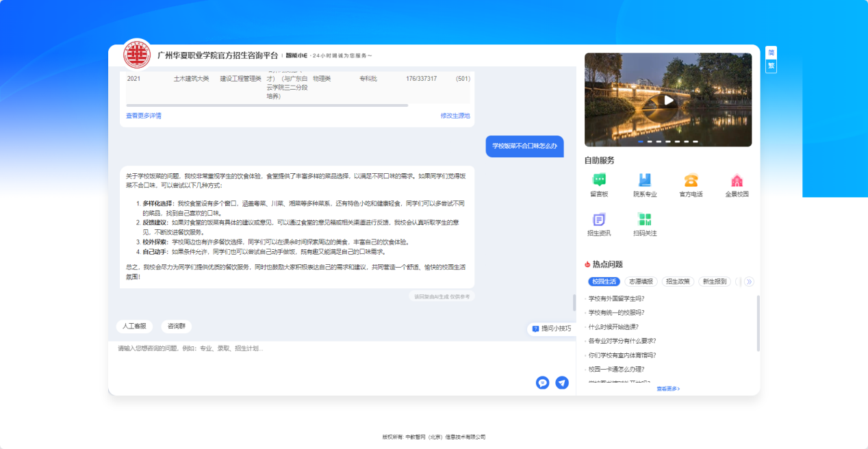Click the chat bubble icon near the input
The image size is (868, 449).
(543, 383)
